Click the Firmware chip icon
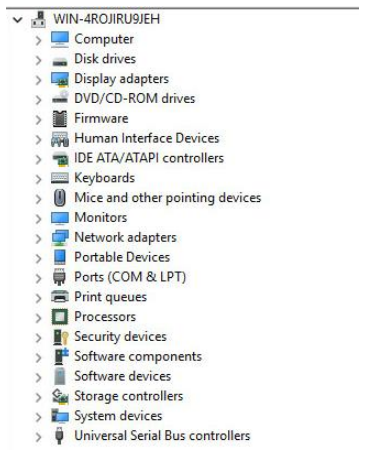Image resolution: width=368 pixels, height=452 pixels. click(x=60, y=119)
